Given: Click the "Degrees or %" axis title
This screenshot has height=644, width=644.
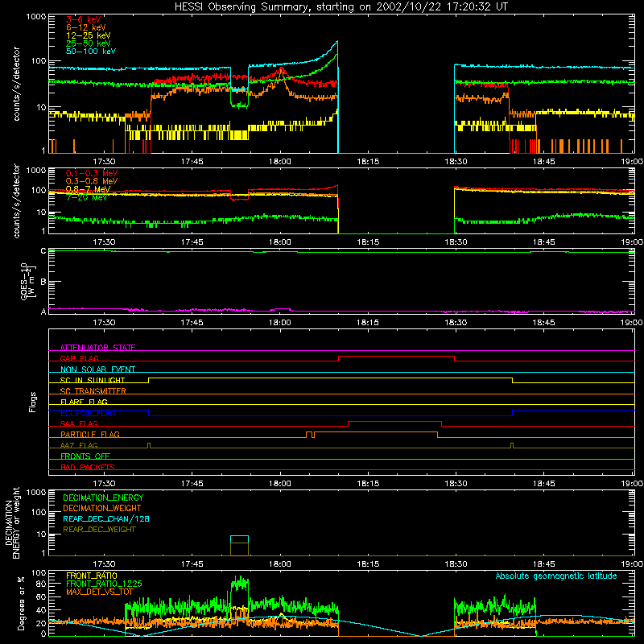Looking at the screenshot, I should coord(21,604).
